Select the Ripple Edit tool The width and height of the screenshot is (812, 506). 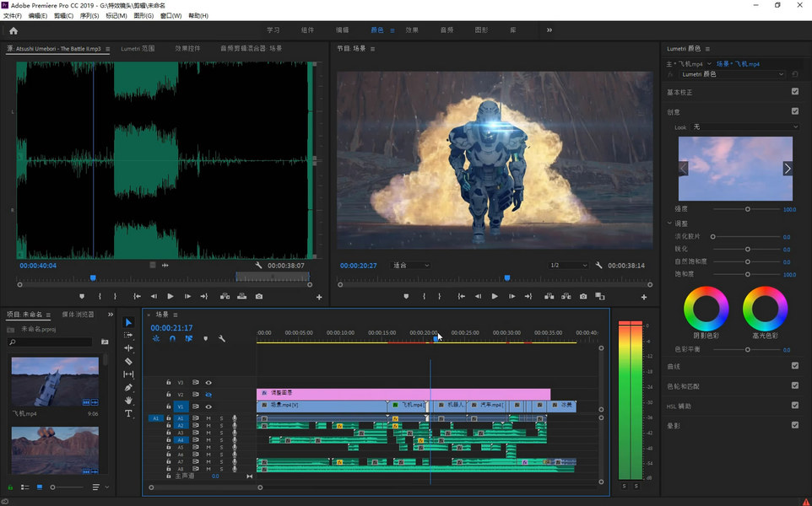tap(128, 348)
